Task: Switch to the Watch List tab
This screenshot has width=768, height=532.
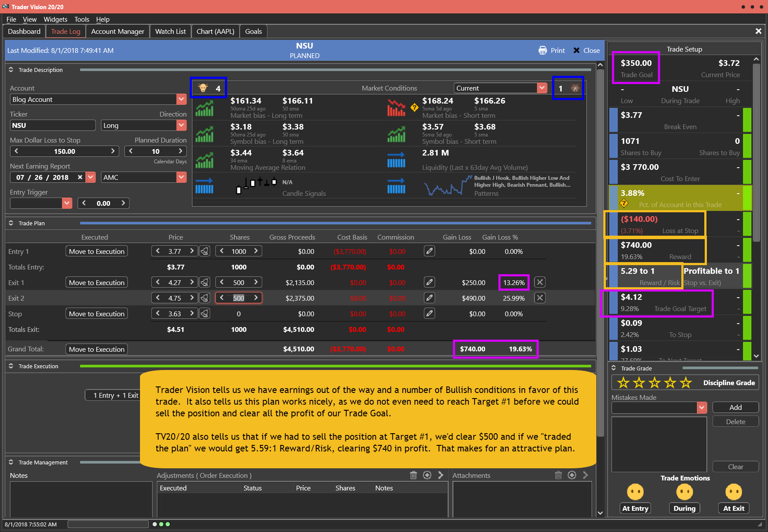Action: tap(170, 31)
